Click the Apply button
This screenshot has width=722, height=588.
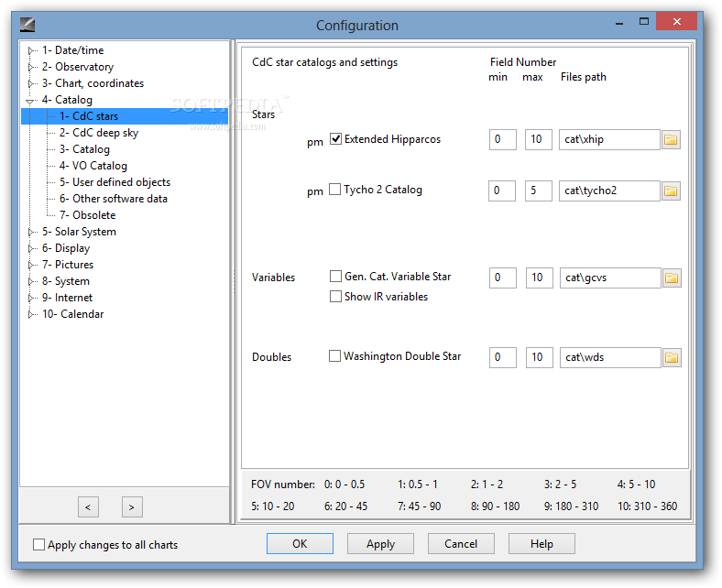point(380,544)
